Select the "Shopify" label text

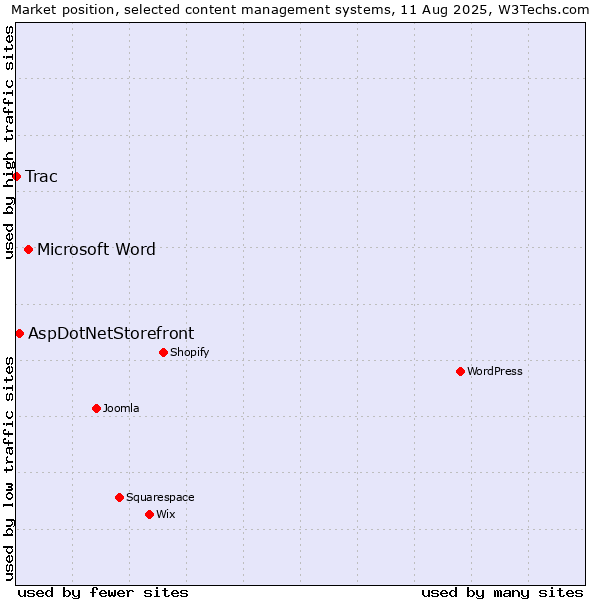pos(189,352)
